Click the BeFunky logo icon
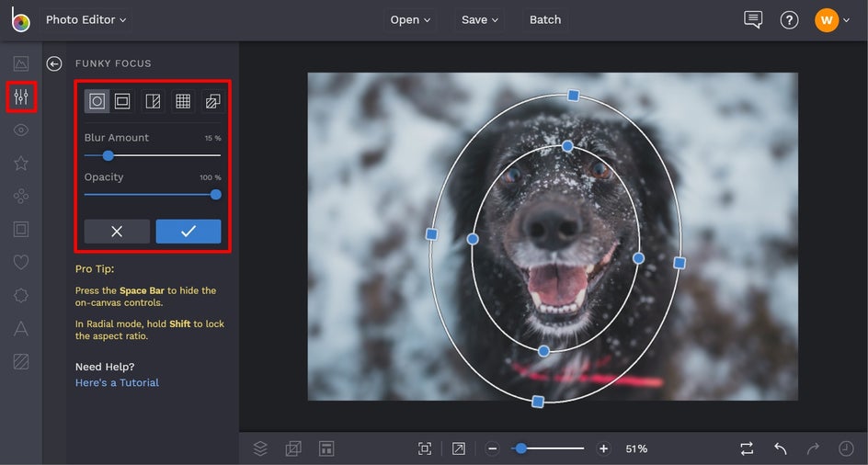This screenshot has width=868, height=465. coord(20,19)
